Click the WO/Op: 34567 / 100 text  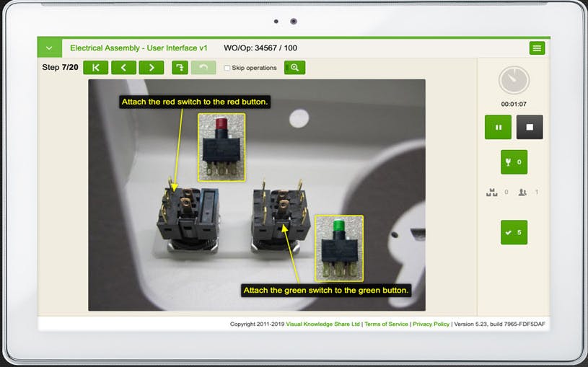(260, 48)
